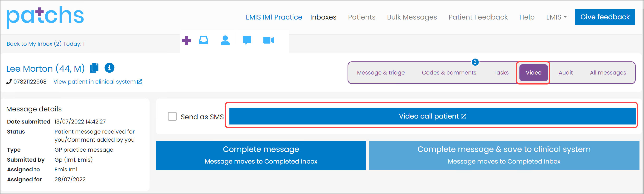
Task: Open the speech bubble chat icon
Action: pyautogui.click(x=247, y=40)
